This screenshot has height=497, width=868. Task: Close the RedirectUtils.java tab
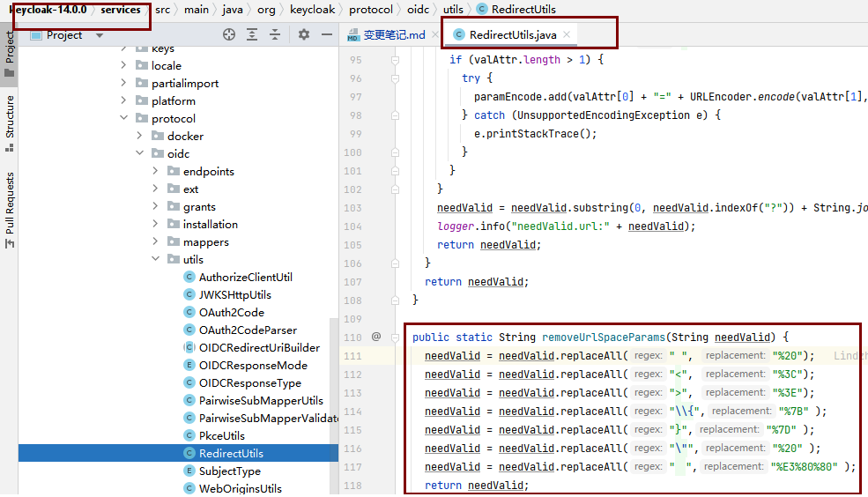pos(567,34)
